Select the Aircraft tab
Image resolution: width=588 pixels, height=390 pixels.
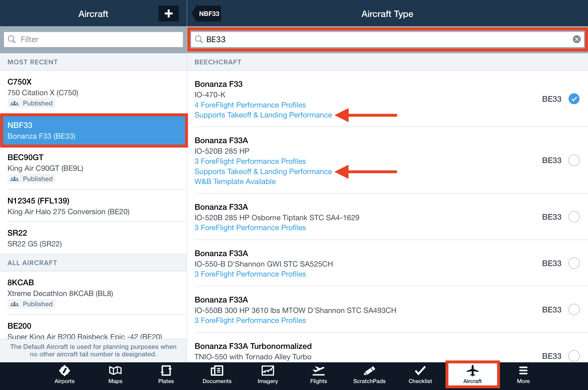pos(472,375)
